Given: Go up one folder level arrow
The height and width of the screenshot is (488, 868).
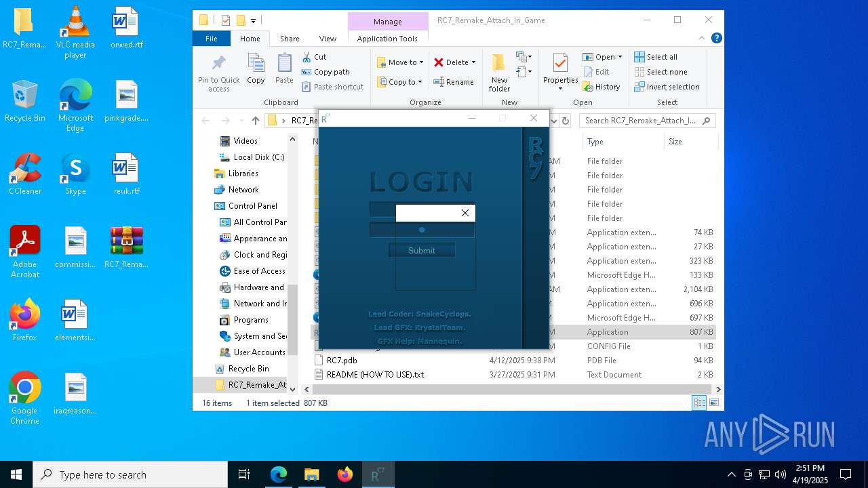Looking at the screenshot, I should [x=255, y=121].
